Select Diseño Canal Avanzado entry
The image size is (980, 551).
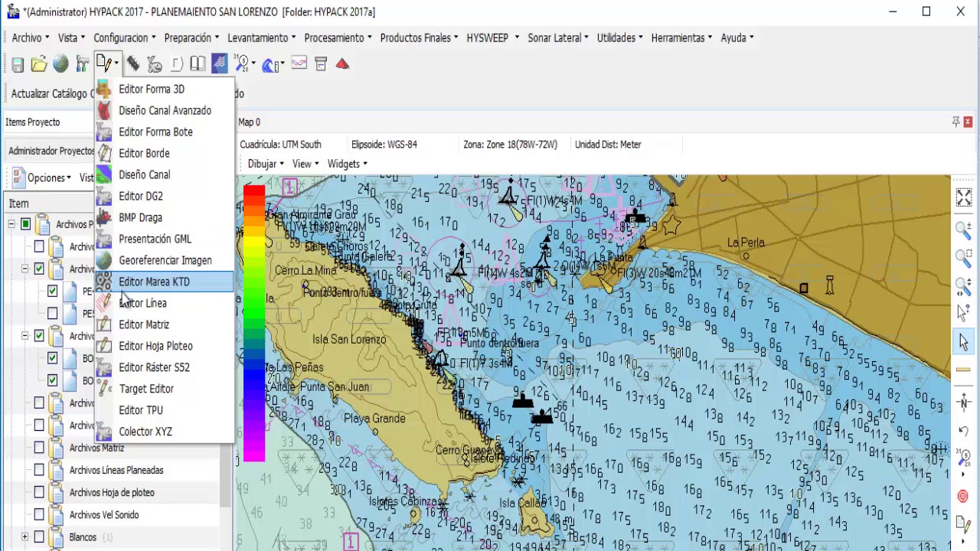pyautogui.click(x=164, y=110)
